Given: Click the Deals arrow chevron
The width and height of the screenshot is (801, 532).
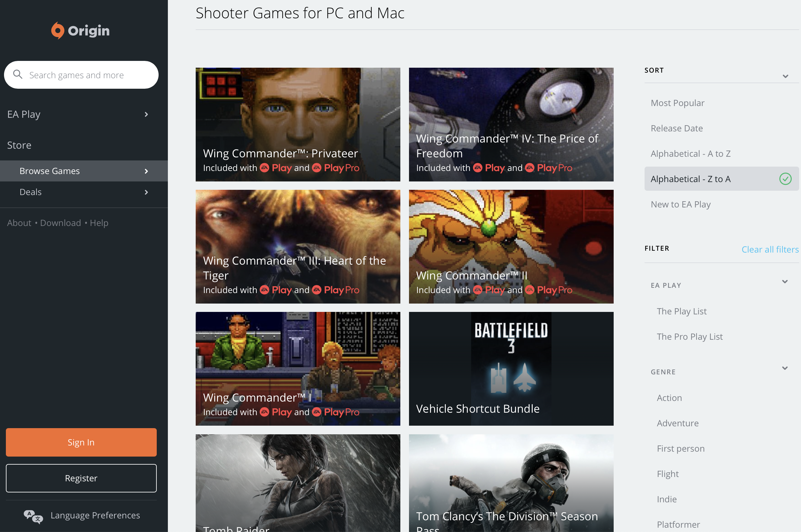Looking at the screenshot, I should point(146,192).
